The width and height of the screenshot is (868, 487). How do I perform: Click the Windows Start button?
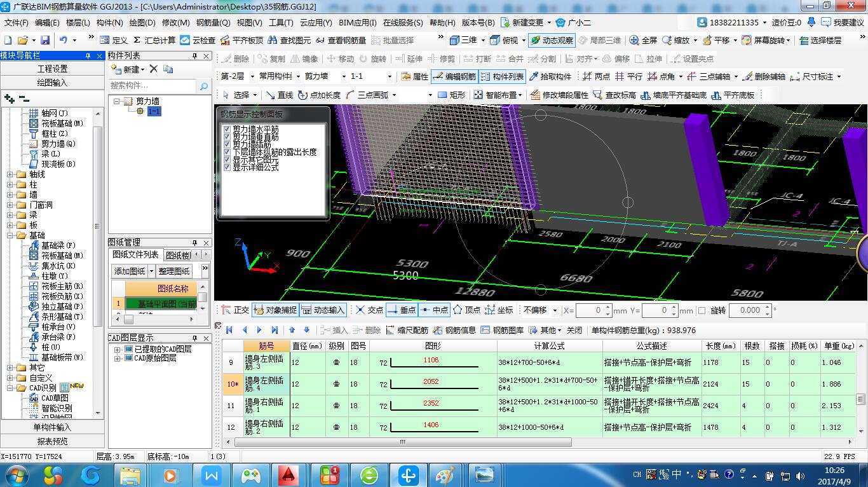(16, 474)
